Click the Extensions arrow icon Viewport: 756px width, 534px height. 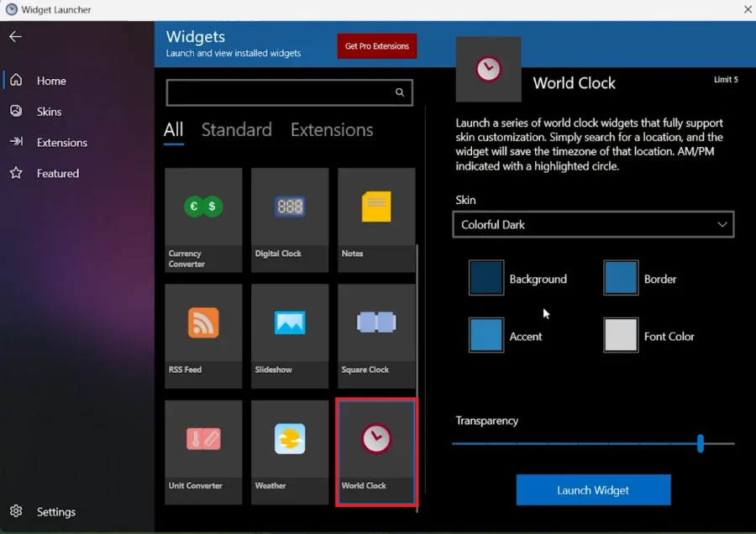pos(16,142)
